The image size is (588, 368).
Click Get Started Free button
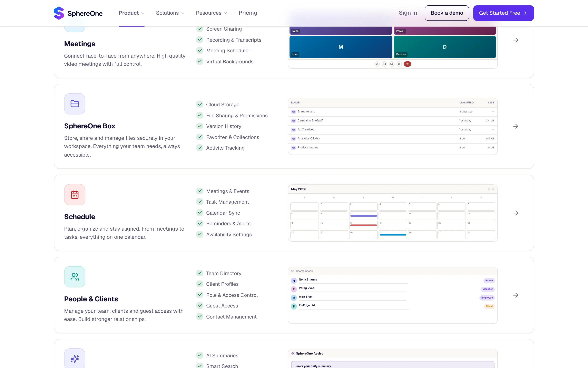(x=503, y=13)
